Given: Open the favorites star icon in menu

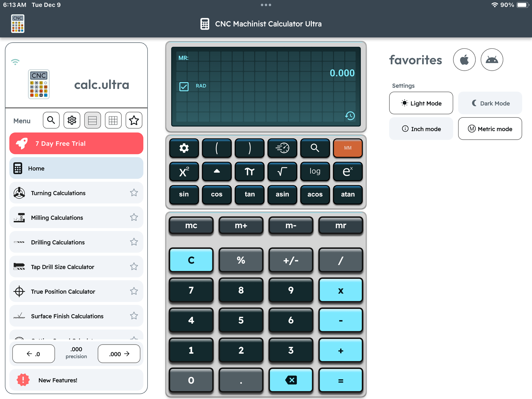Looking at the screenshot, I should point(134,120).
